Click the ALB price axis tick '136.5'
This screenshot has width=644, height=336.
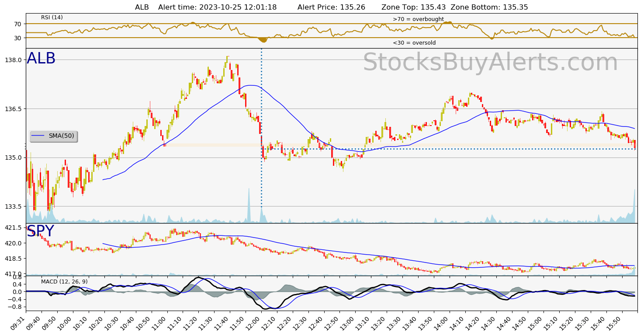[x=14, y=108]
